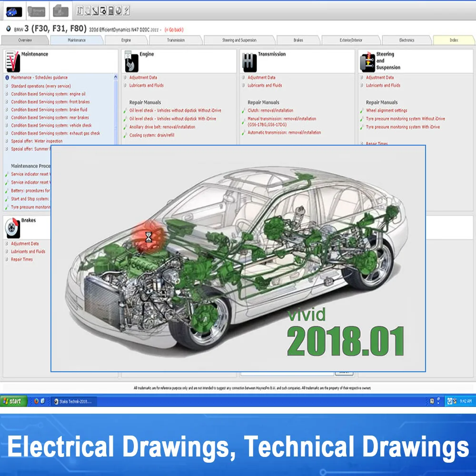Open Brakes Repair Times link

(x=22, y=259)
